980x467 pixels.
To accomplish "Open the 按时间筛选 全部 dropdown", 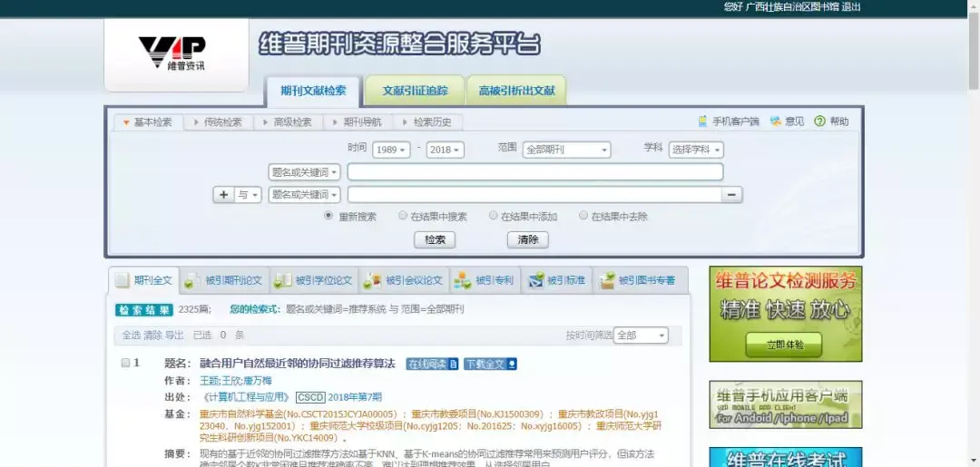I will [x=641, y=336].
